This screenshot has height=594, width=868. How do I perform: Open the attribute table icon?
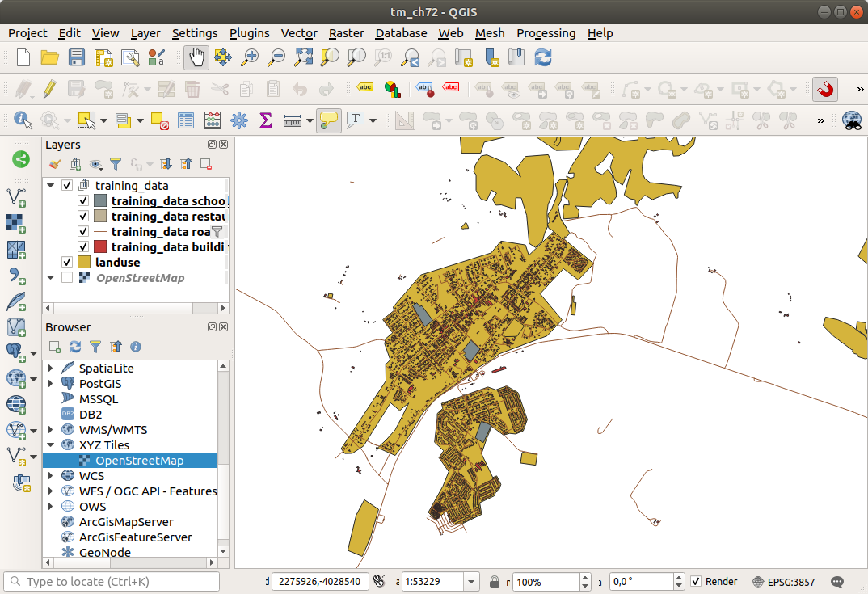(x=186, y=120)
